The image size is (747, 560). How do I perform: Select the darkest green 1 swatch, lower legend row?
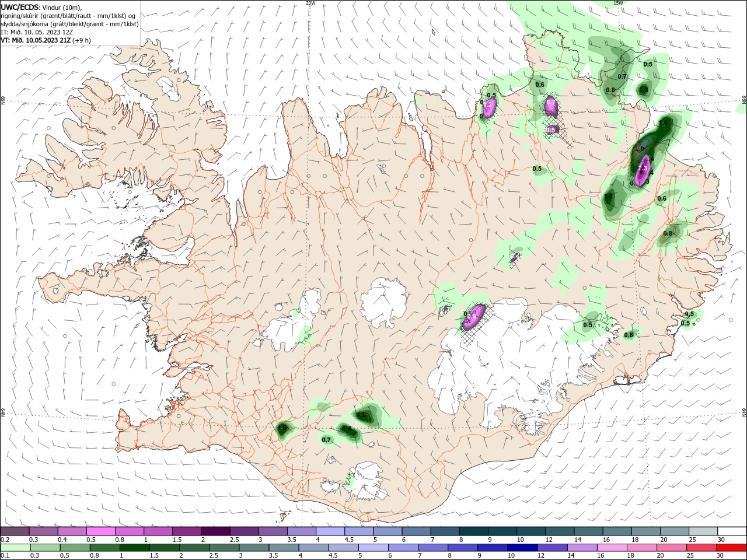[134, 548]
